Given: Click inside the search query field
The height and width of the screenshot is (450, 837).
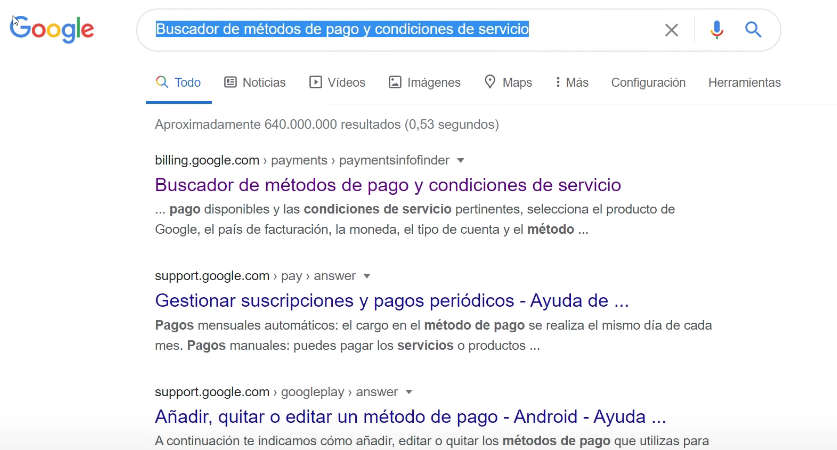Looking at the screenshot, I should 406,29.
